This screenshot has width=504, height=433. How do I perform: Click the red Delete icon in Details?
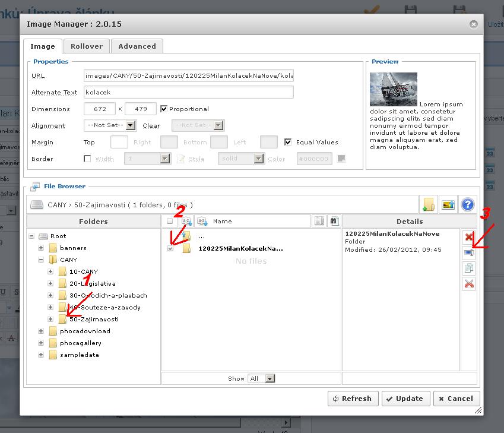[x=469, y=238]
